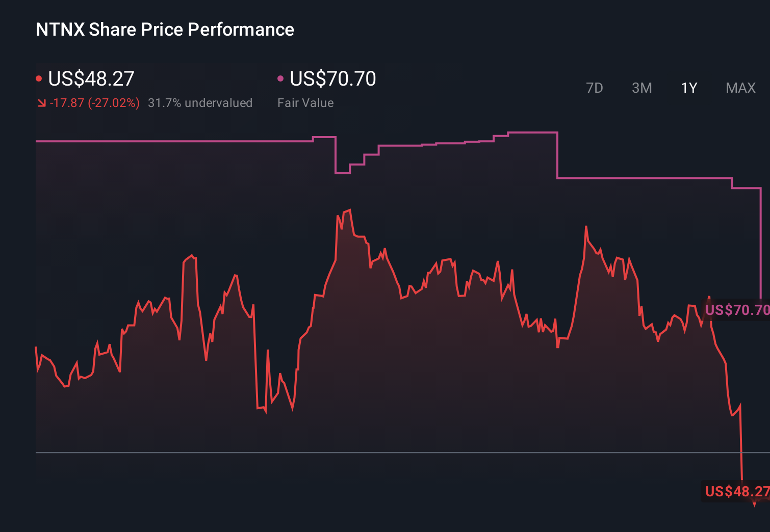Click the US$48.27 current price heading
This screenshot has height=532, width=770.
(x=90, y=79)
